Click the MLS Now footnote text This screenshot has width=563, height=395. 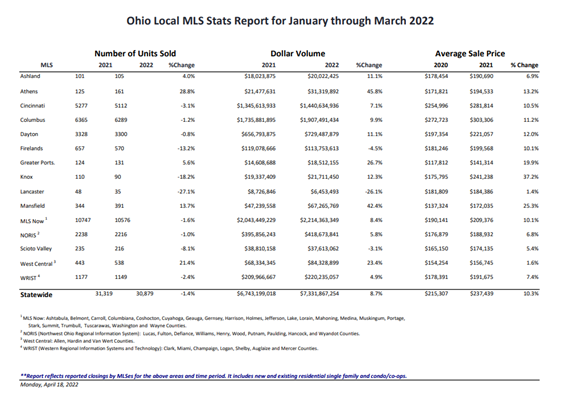click(x=213, y=322)
